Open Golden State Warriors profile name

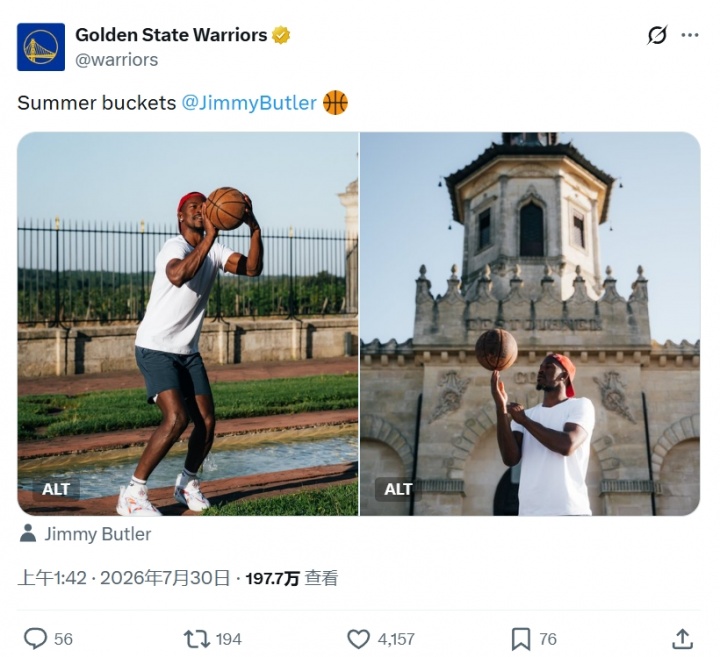171,35
